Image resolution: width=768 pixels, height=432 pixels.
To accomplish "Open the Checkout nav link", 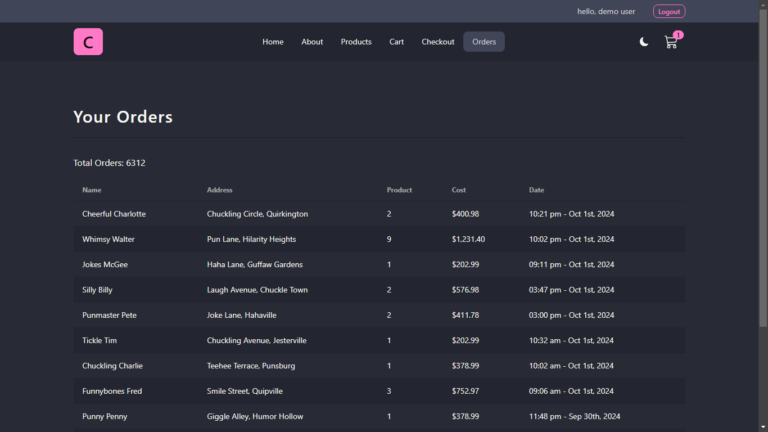I will [x=438, y=42].
